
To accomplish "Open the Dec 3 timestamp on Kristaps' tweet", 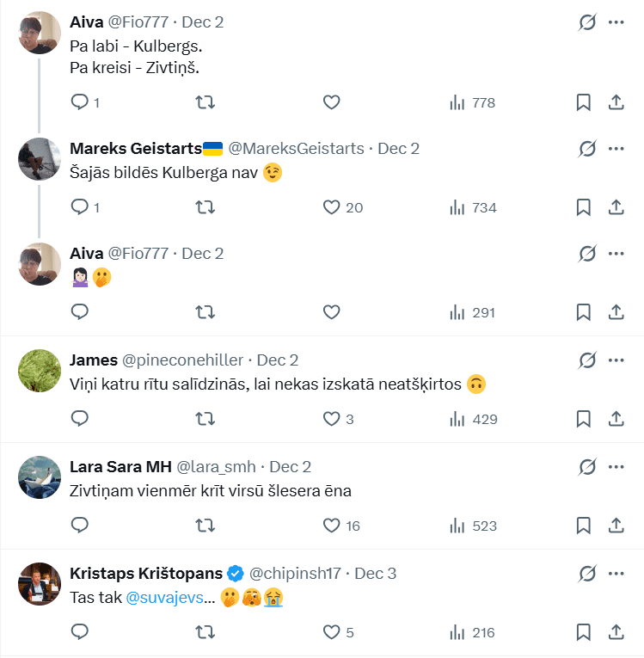I will pos(376,573).
